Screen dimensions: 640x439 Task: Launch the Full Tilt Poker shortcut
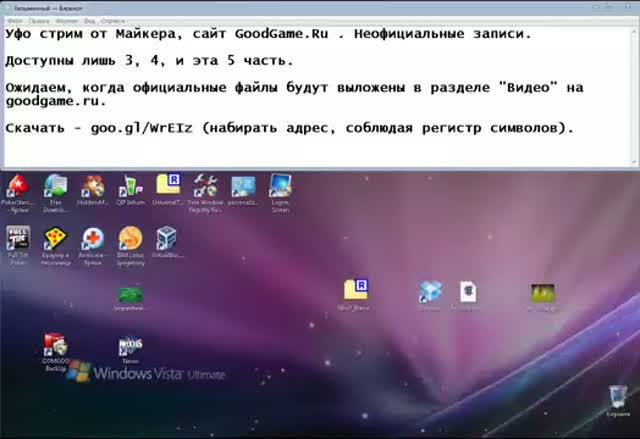point(18,246)
